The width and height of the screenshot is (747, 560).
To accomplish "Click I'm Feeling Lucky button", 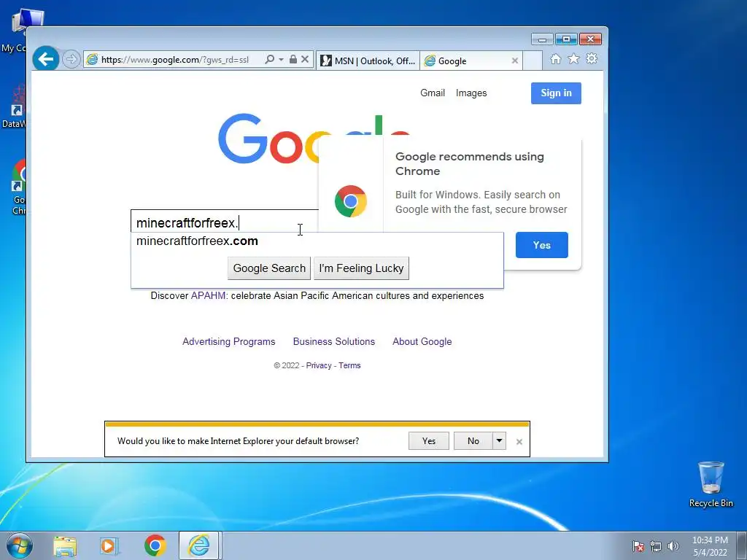I will point(361,268).
